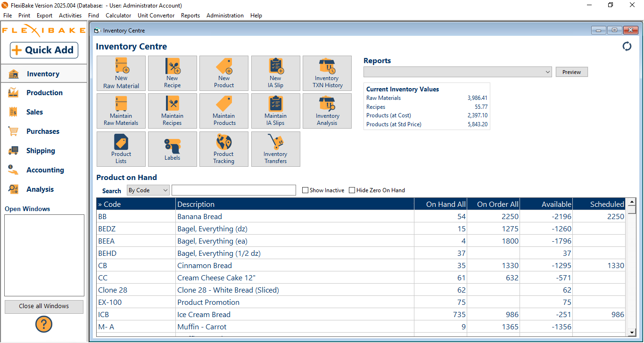Viewport: 644px width, 343px height.
Task: Sort by Scheduled column header
Action: pos(599,204)
